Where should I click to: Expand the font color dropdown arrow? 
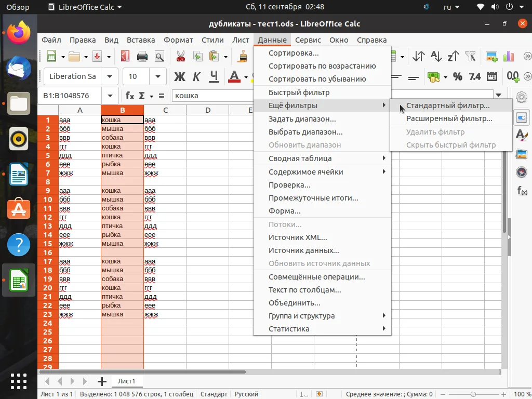[x=245, y=76]
